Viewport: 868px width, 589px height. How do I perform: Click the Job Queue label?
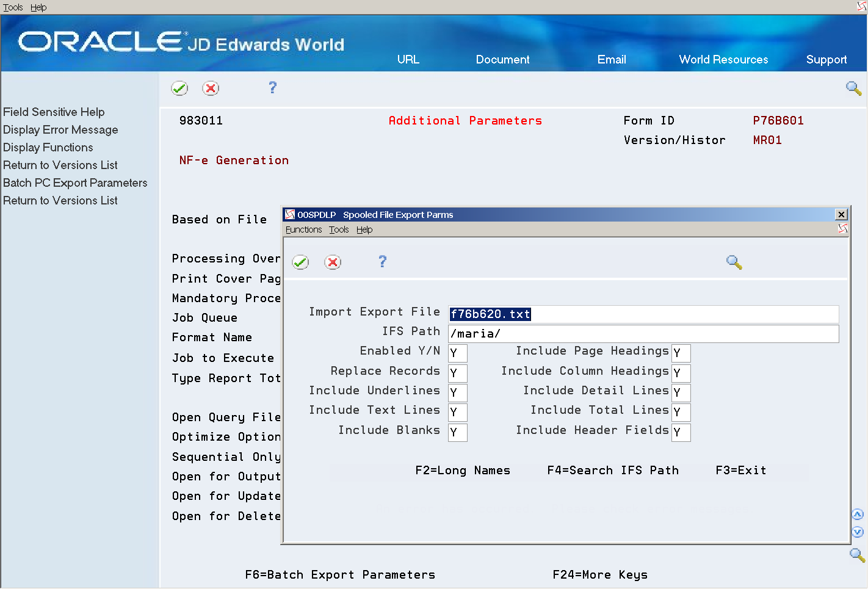[204, 317]
